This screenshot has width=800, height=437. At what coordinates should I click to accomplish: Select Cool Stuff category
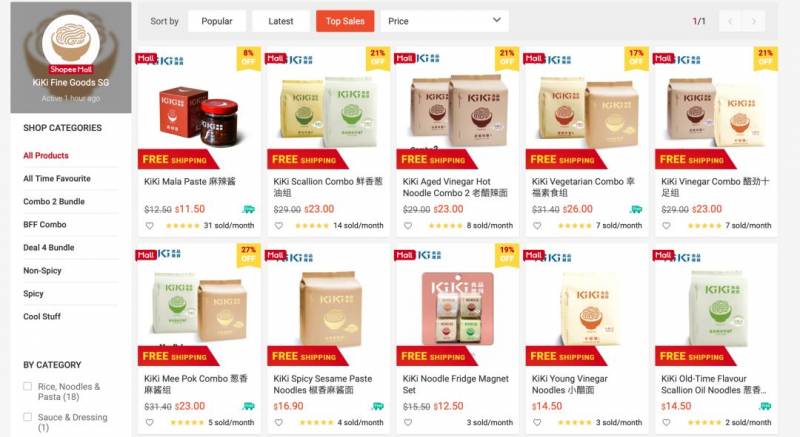pos(42,317)
